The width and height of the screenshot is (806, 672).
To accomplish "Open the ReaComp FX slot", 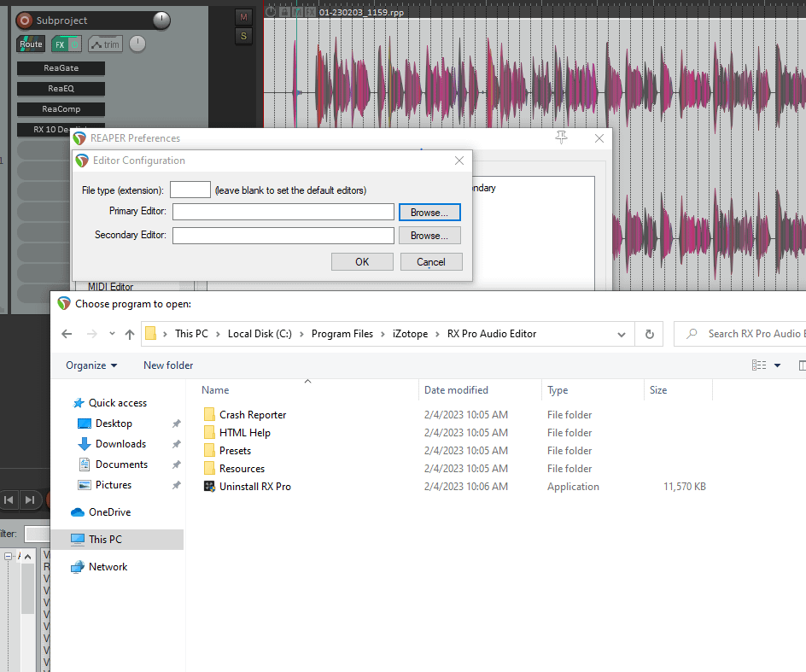I will (61, 109).
